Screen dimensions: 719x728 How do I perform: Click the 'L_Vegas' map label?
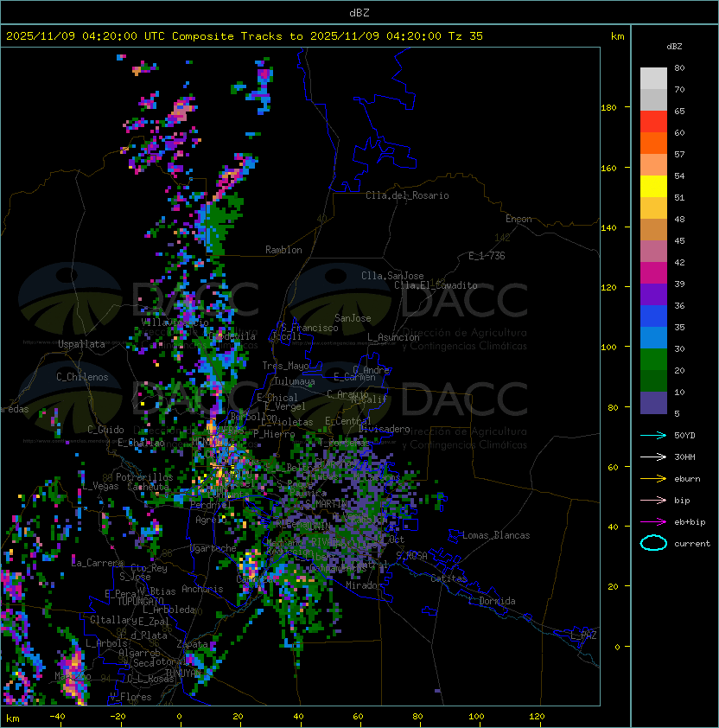[x=100, y=486]
